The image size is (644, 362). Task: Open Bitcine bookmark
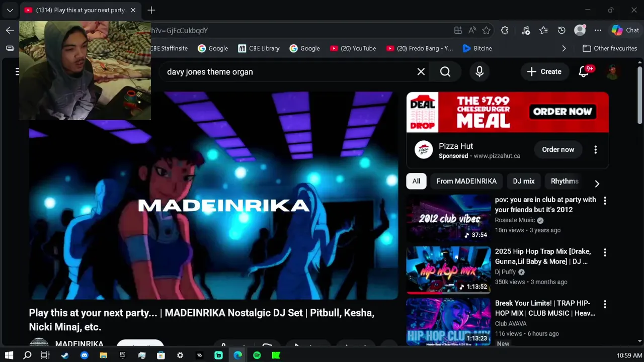[x=477, y=48]
